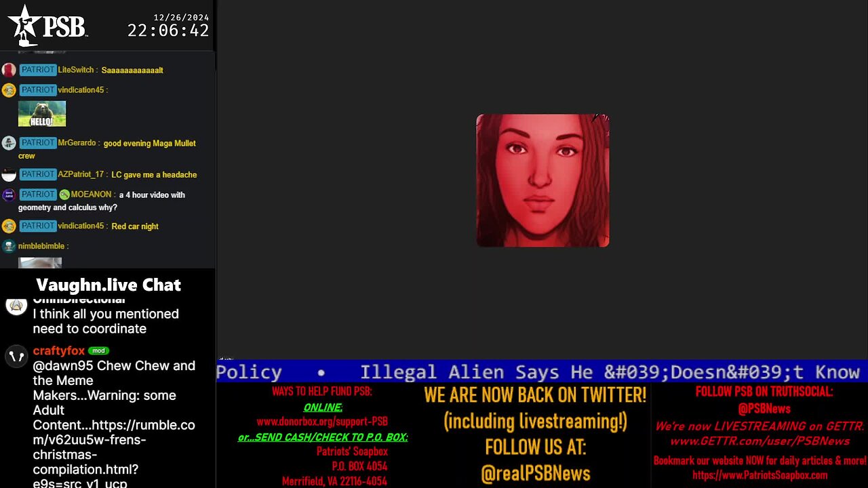Click the MOEANON username
868x488 pixels.
tap(91, 195)
